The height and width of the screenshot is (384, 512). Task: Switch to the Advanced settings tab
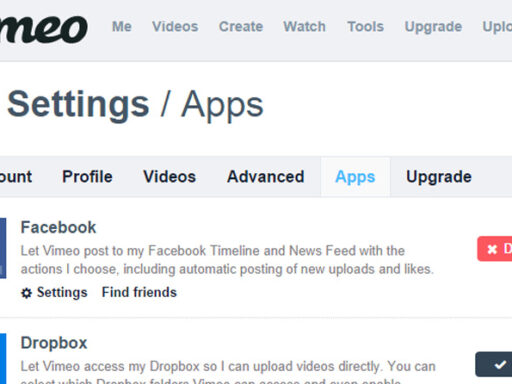point(266,177)
